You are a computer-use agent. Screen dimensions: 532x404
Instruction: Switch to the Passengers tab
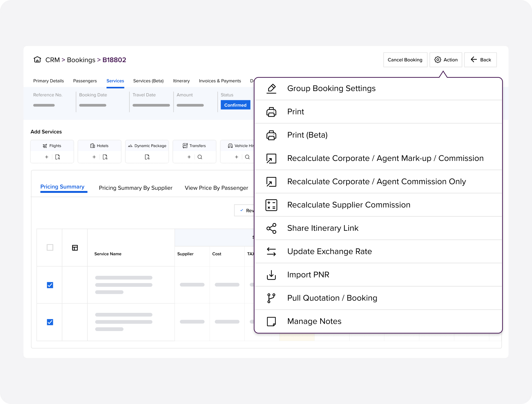tap(85, 81)
